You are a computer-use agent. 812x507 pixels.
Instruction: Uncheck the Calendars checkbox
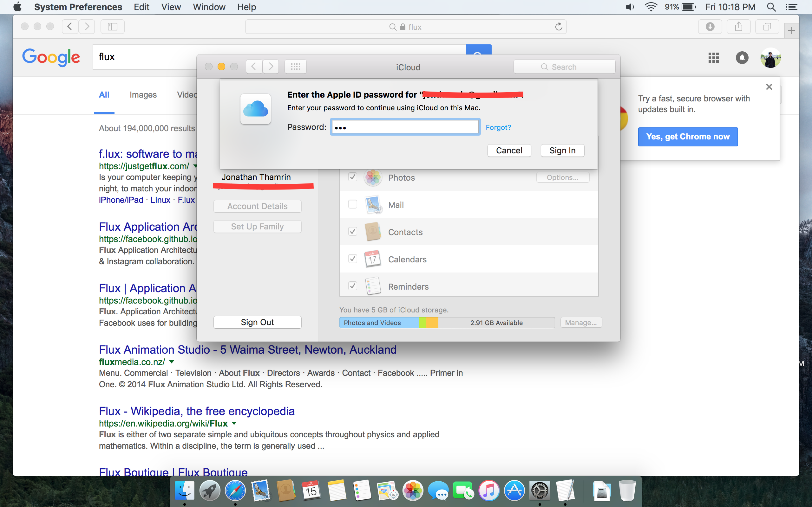[x=352, y=259]
